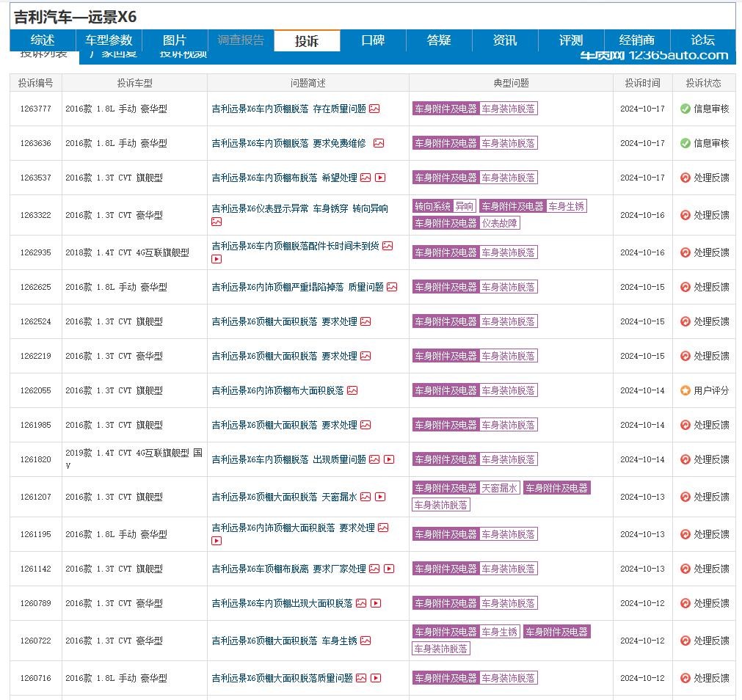Click image icon for complaint 1263777
Viewport: 742px width, 700px height.
click(374, 109)
